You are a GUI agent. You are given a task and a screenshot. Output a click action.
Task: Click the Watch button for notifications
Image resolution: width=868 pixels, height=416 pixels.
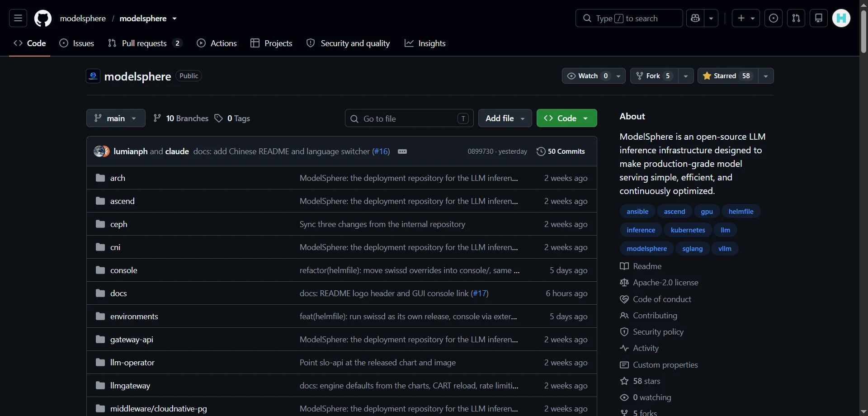click(x=588, y=76)
